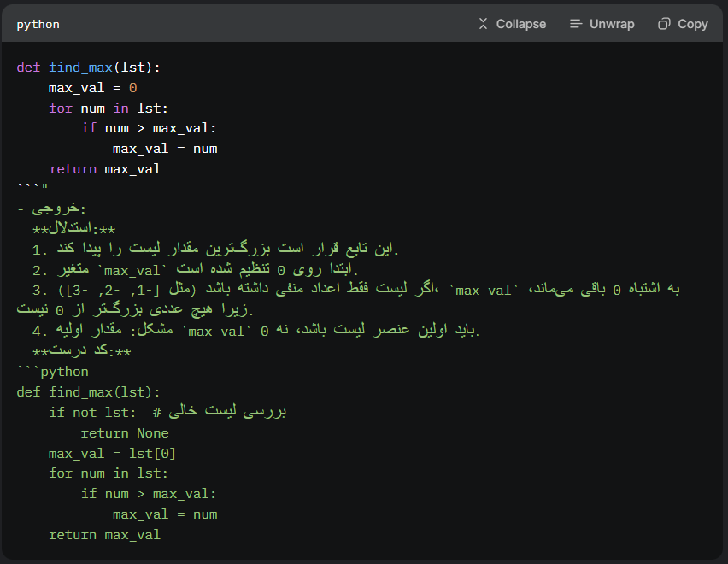
Task: Click the '- خروجی:' line
Action: pyautogui.click(x=51, y=209)
